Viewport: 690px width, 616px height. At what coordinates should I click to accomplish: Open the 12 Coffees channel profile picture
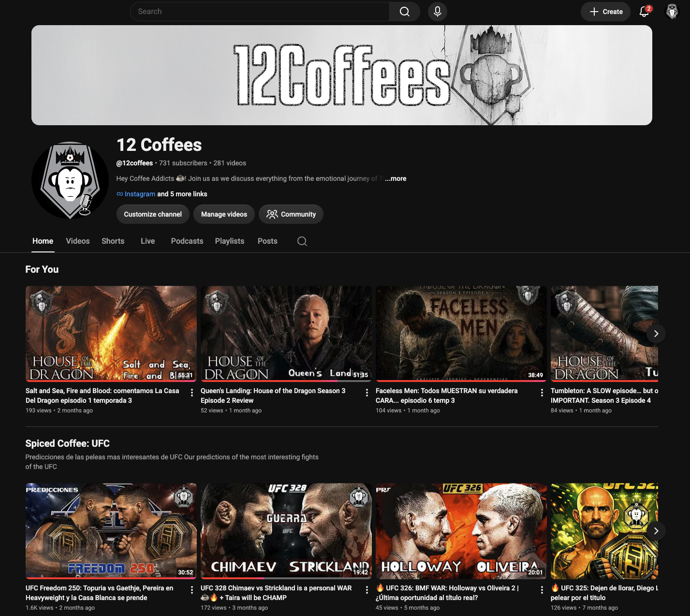70,180
